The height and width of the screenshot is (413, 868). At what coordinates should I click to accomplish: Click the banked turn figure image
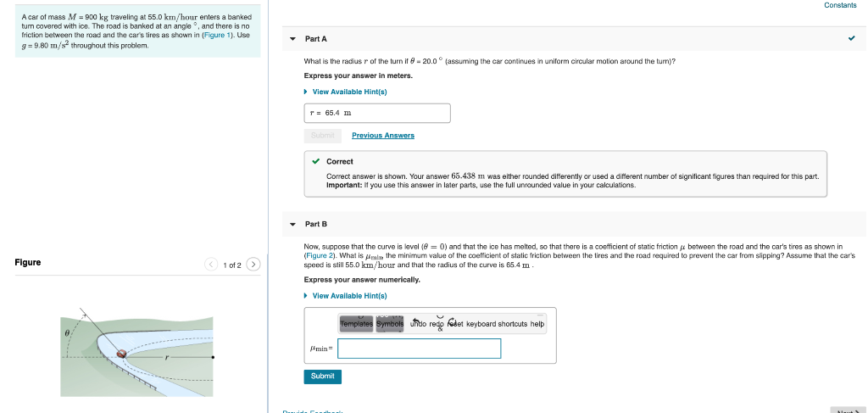136,353
